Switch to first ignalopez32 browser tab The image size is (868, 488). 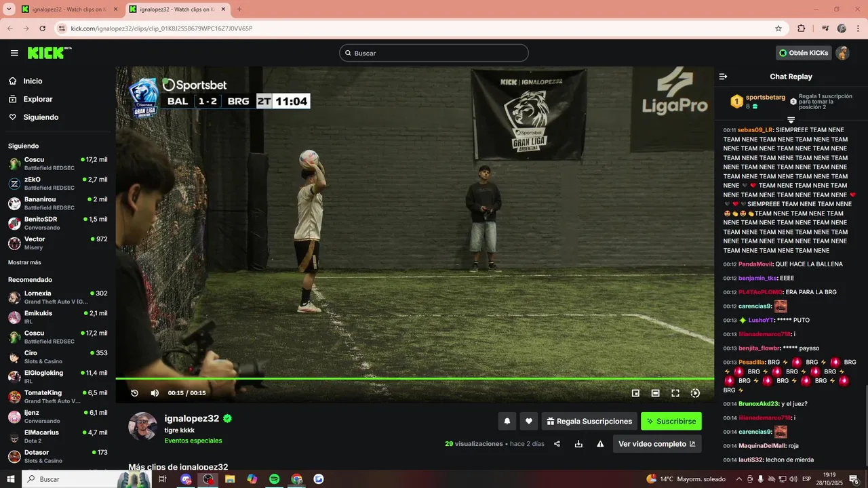pos(68,9)
